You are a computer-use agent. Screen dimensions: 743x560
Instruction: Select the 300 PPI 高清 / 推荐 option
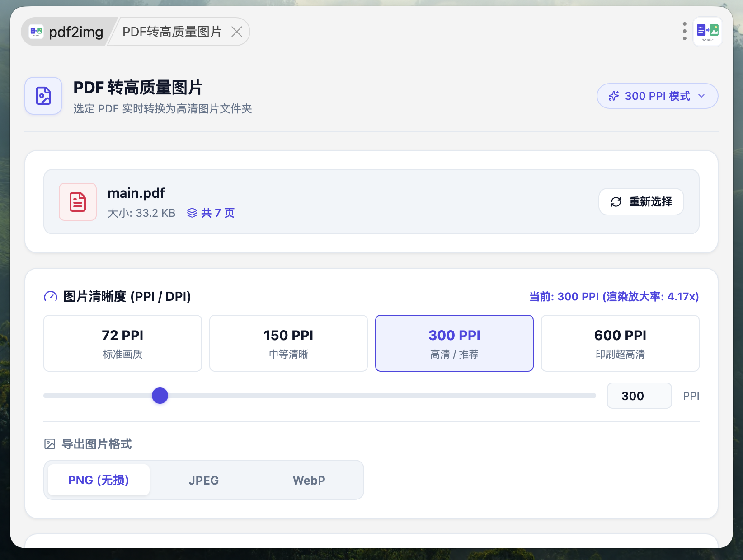pyautogui.click(x=454, y=343)
